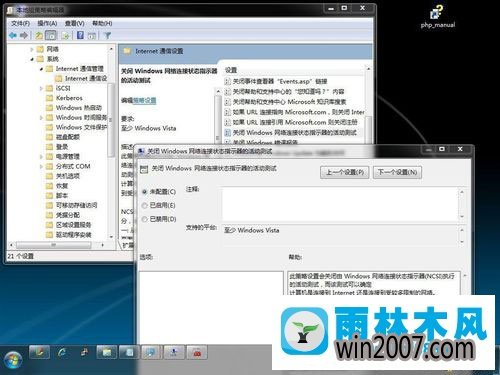Open Help via the blue question mark icon
Image resolution: width=500 pixels, height=375 pixels.
[80, 35]
